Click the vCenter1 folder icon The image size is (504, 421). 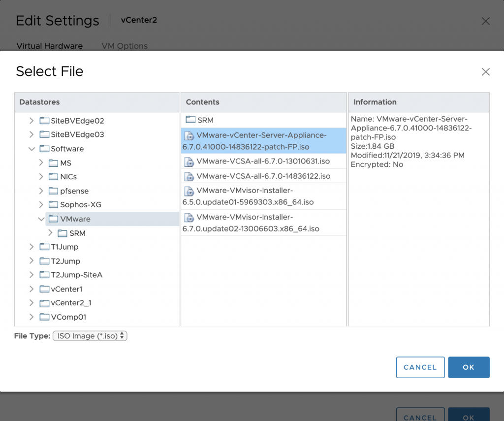pos(44,289)
